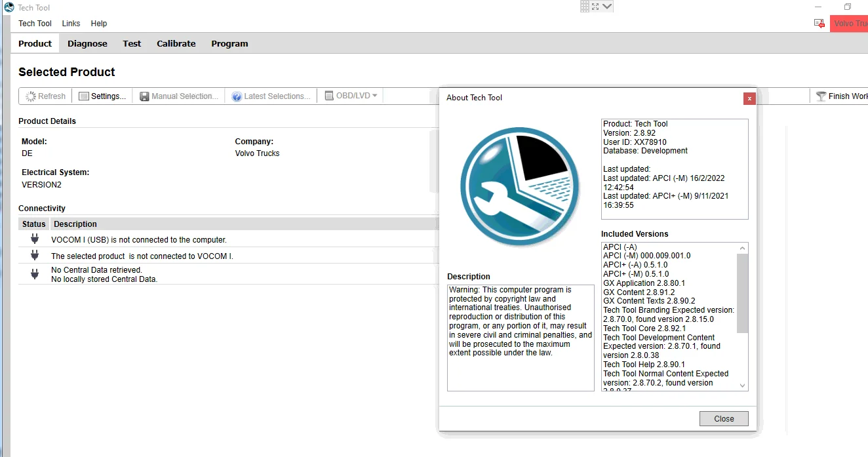Switch to the Product tab
This screenshot has width=868, height=457.
35,43
